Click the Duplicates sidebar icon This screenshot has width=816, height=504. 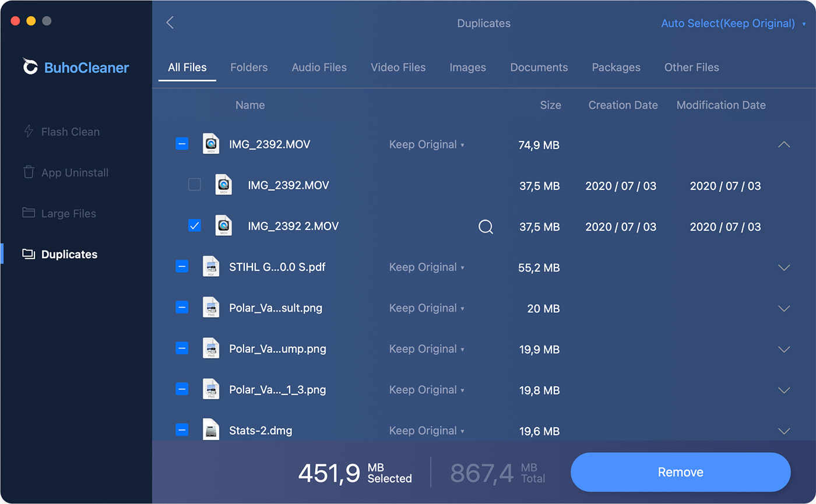click(x=29, y=253)
